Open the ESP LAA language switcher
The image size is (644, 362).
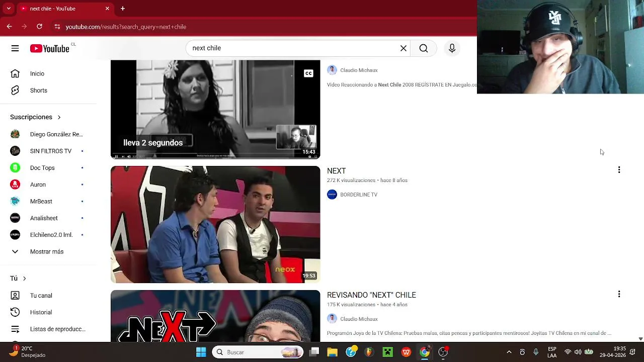[552, 352]
